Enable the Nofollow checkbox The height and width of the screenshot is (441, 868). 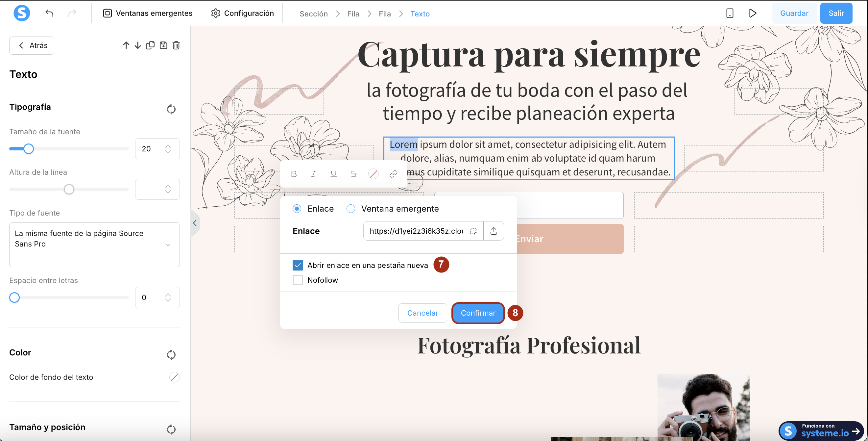pyautogui.click(x=298, y=280)
